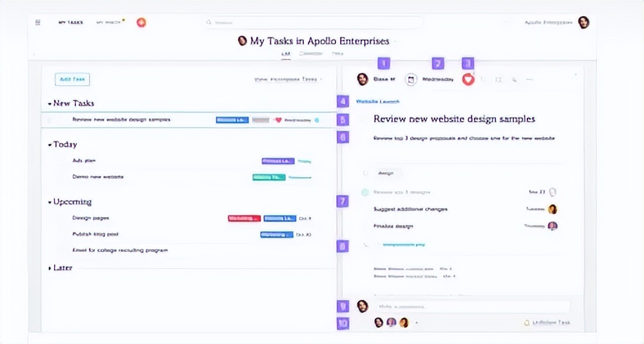Click the tag icon beside design tag
Screen dimensions: 644x344
pos(365,173)
